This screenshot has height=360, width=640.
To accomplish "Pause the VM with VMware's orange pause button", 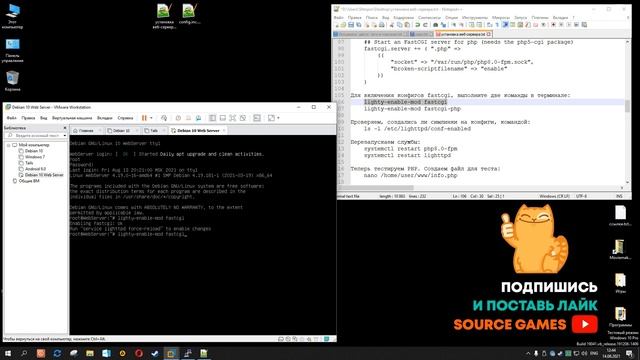I will pyautogui.click(x=144, y=118).
